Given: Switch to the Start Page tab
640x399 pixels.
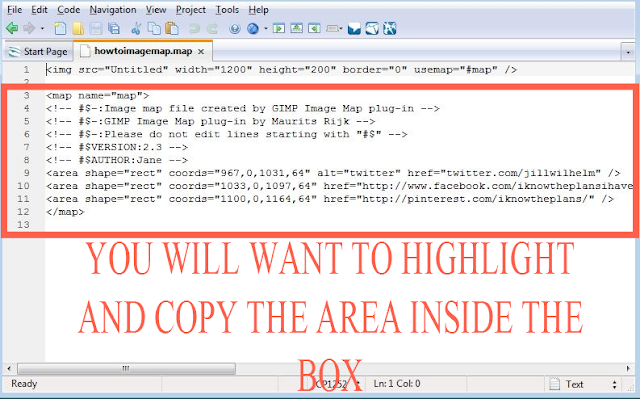Looking at the screenshot, I should pyautogui.click(x=38, y=52).
